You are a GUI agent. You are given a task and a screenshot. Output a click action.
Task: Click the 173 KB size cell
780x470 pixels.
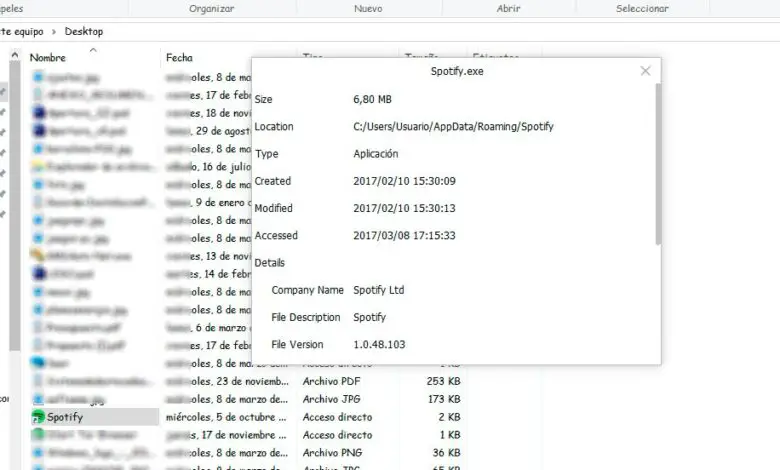pyautogui.click(x=444, y=399)
